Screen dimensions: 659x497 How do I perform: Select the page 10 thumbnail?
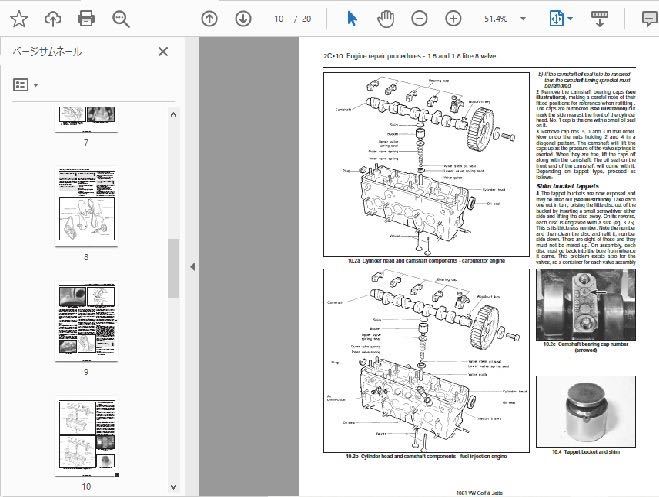(x=88, y=437)
